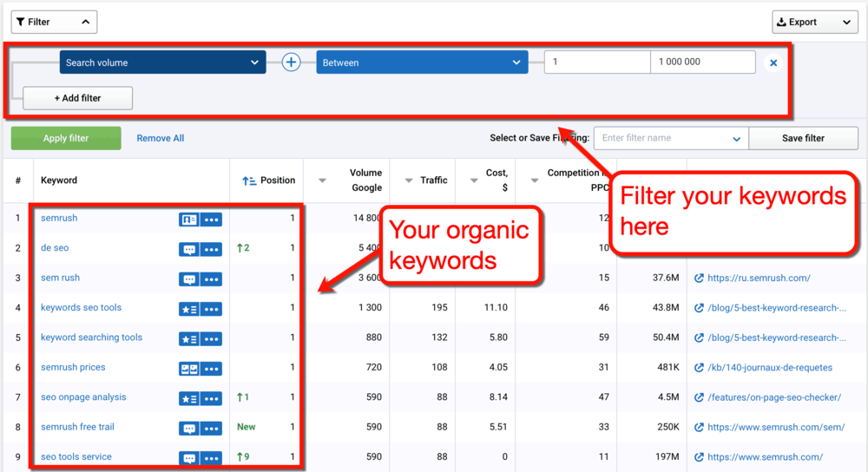Click the more dots for semrush free trail

[212, 429]
